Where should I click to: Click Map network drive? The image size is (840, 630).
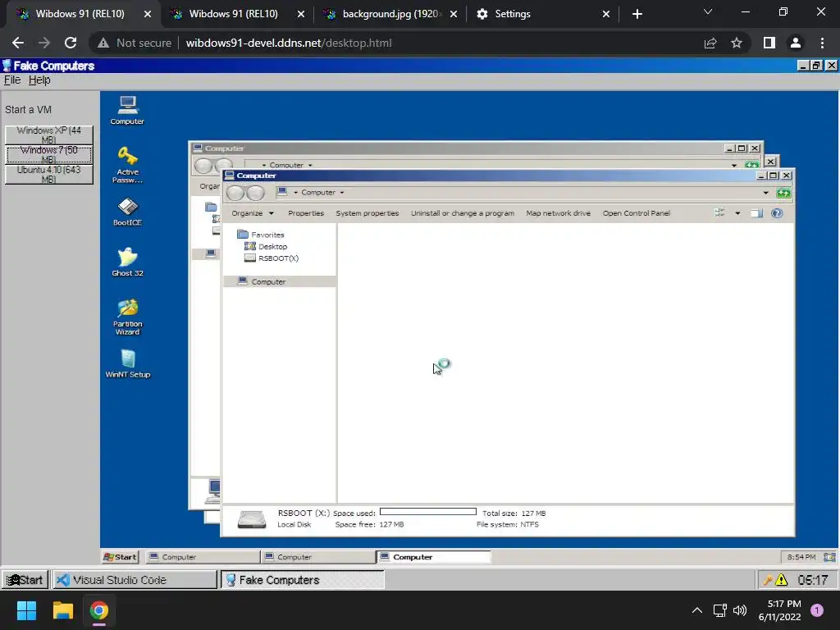[558, 213]
